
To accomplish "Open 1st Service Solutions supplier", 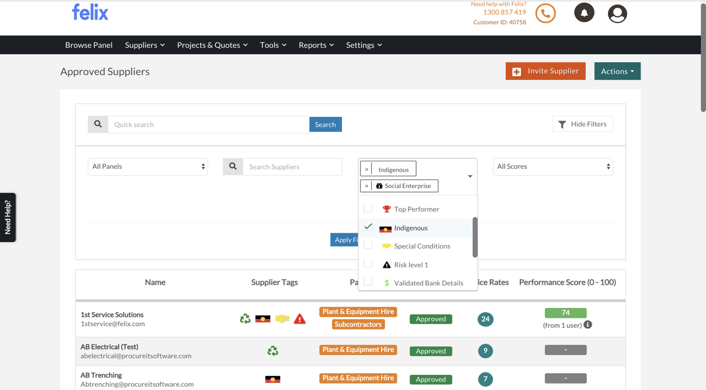I will [112, 314].
